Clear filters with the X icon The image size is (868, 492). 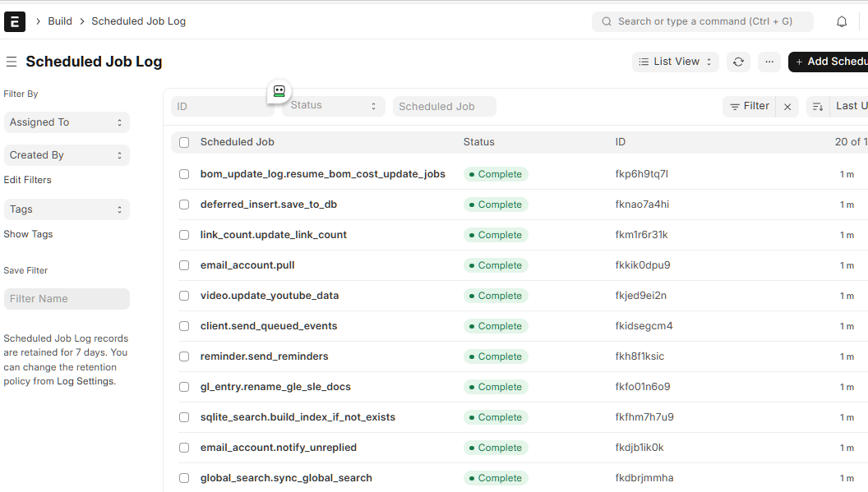pos(787,107)
